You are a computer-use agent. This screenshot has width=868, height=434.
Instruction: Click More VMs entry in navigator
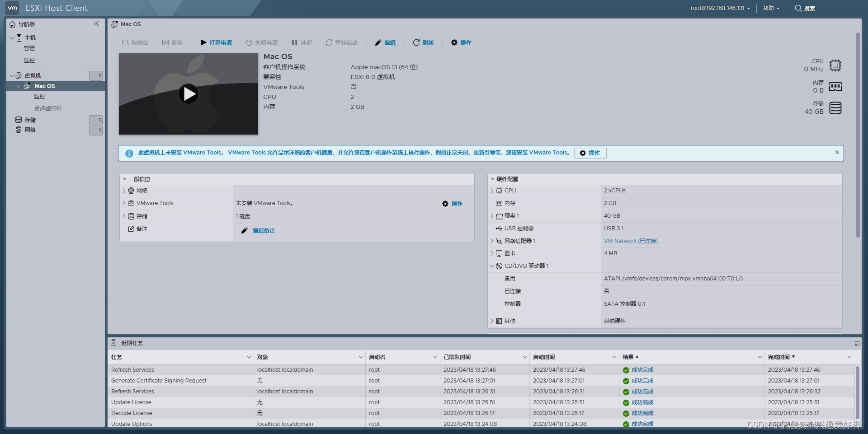[x=50, y=108]
